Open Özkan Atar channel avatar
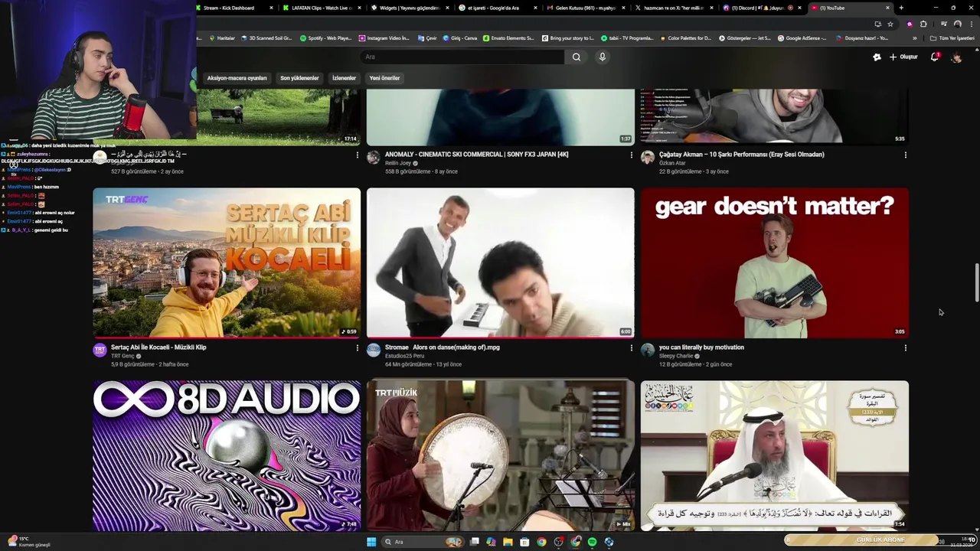The image size is (980, 551). pos(648,158)
